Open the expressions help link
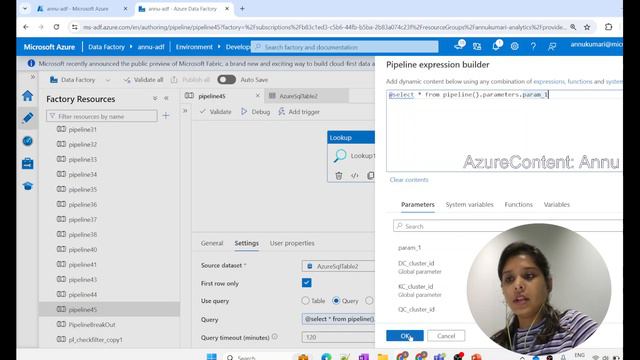This screenshot has width=640, height=360. (x=549, y=82)
